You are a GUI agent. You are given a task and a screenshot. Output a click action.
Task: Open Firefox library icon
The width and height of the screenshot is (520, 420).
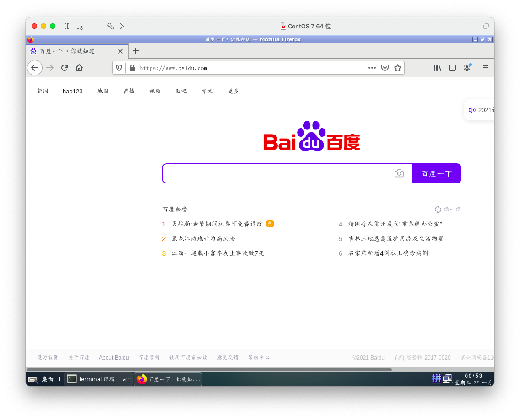coord(438,68)
